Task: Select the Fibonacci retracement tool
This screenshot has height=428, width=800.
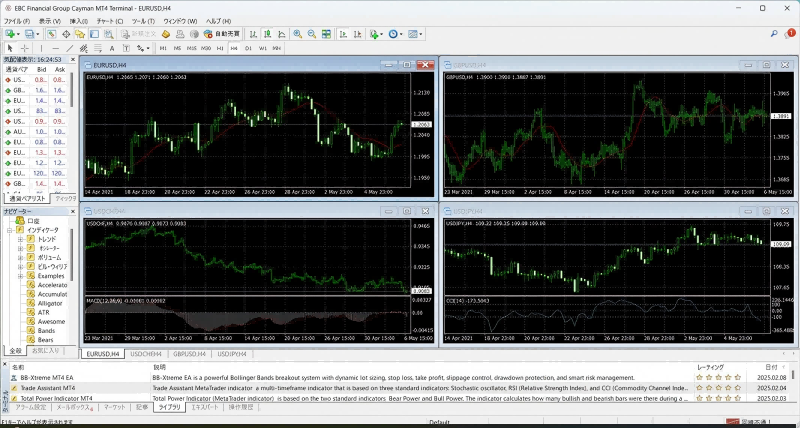Action: coord(98,48)
